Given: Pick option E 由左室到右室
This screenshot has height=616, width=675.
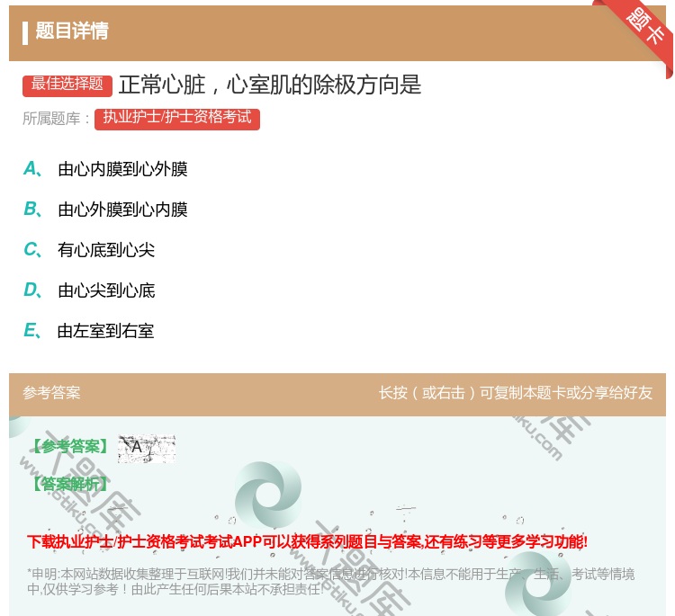Looking at the screenshot, I should (x=89, y=331).
